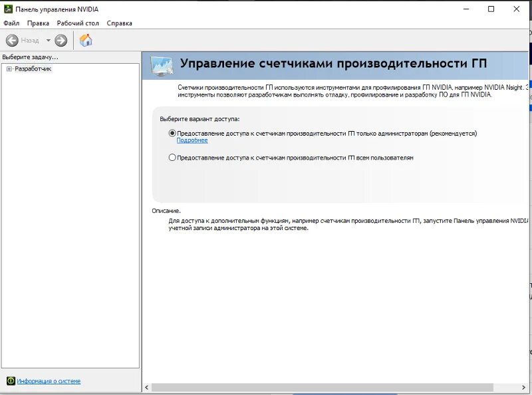The height and width of the screenshot is (395, 532).
Task: Expand the Разработчик tree node
Action: tap(9, 69)
